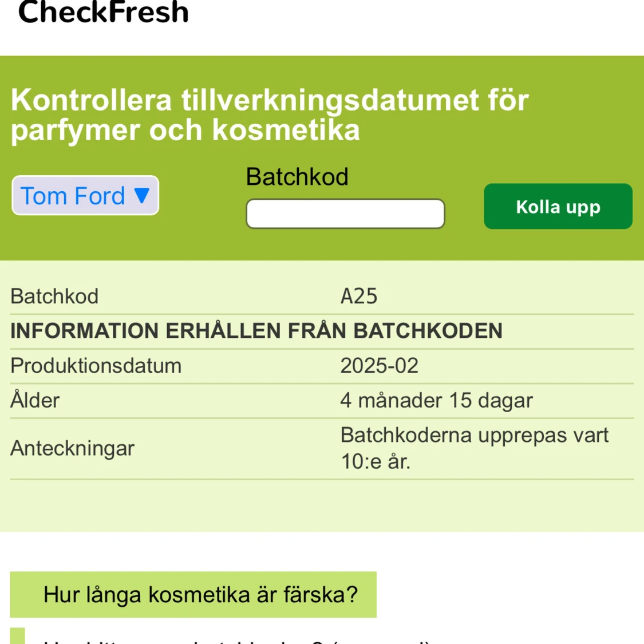Click the Batchkod row label in results

click(x=54, y=296)
